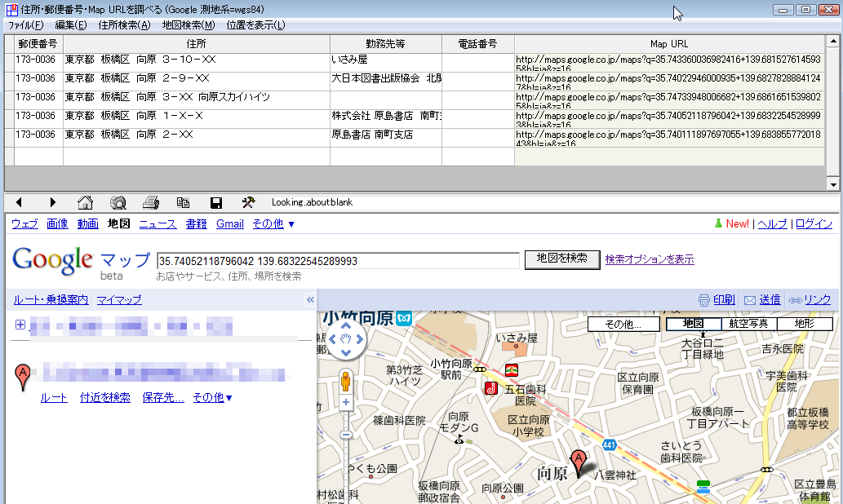Image resolution: width=843 pixels, height=504 pixels.
Task: Zoom out with the map minus button
Action: point(346,435)
